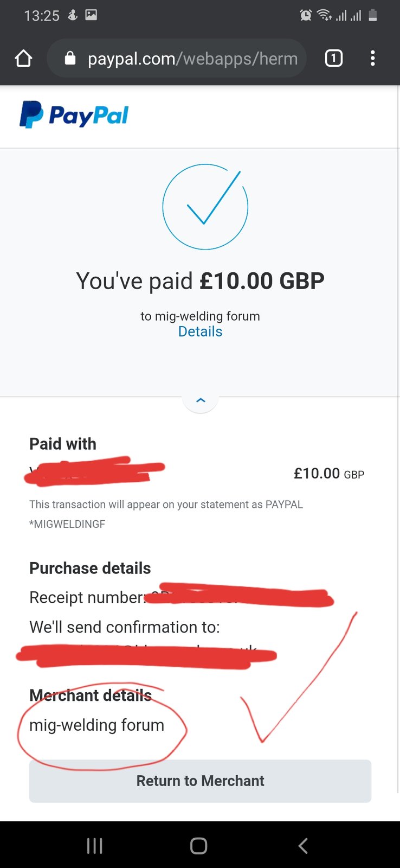Tap the Wi-Fi signal status icon

(x=324, y=15)
